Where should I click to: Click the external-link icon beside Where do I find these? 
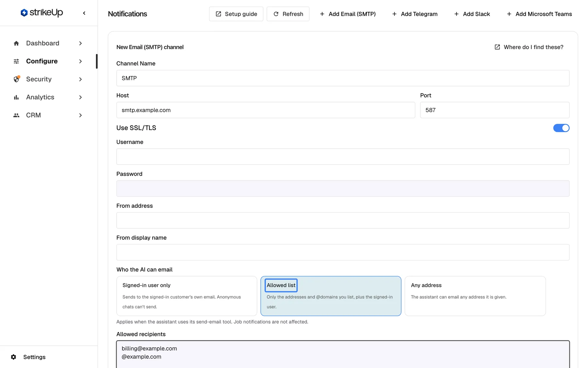(497, 47)
